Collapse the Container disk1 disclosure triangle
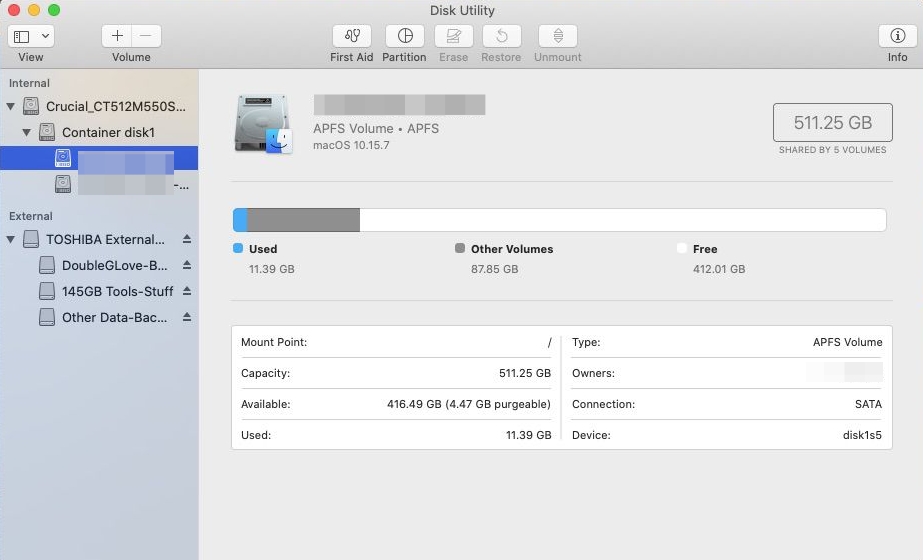The height and width of the screenshot is (560, 923). pos(26,132)
